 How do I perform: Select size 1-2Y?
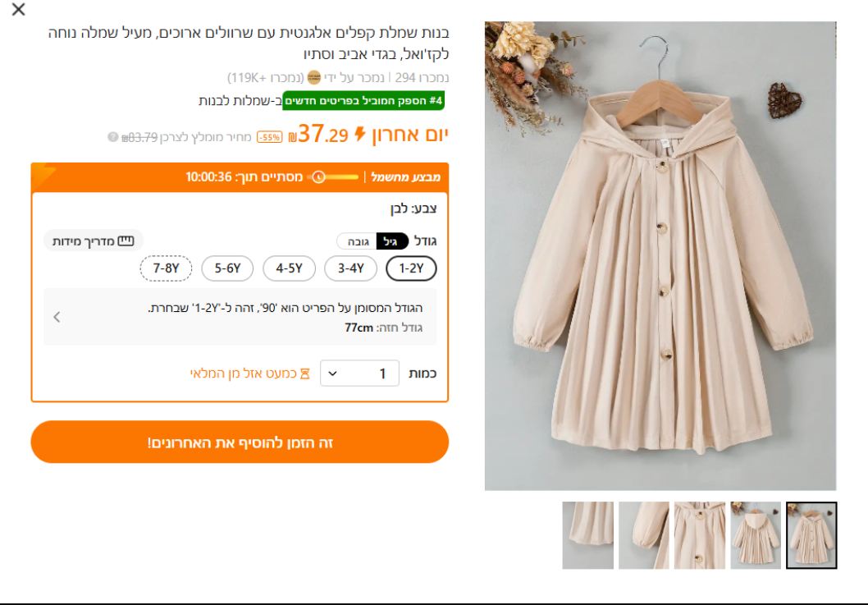pyautogui.click(x=411, y=268)
